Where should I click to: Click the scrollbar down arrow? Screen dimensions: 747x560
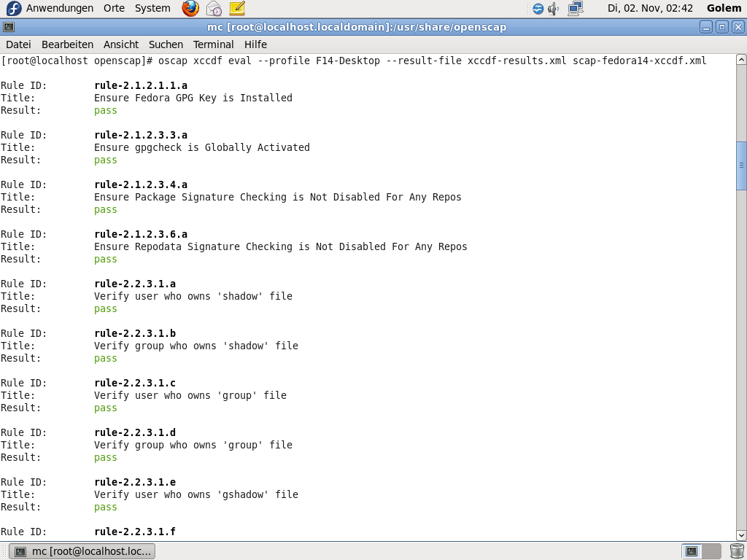740,535
